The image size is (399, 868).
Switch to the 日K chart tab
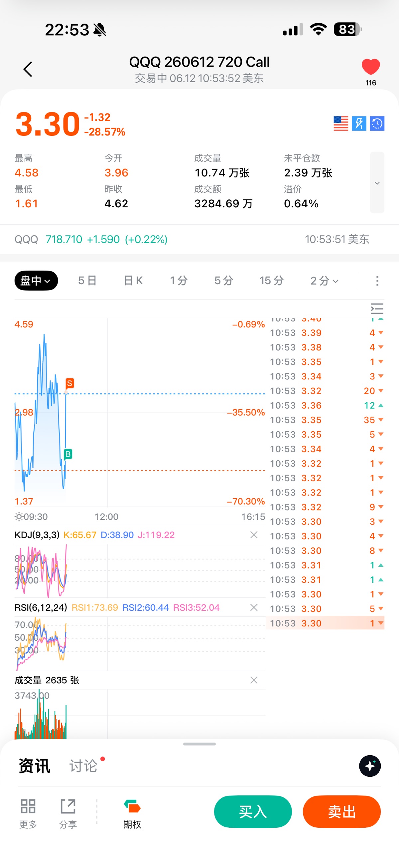coord(133,280)
